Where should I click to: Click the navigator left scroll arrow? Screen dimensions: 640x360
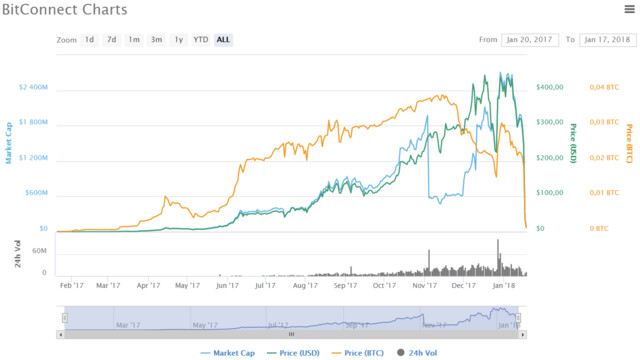(60, 335)
